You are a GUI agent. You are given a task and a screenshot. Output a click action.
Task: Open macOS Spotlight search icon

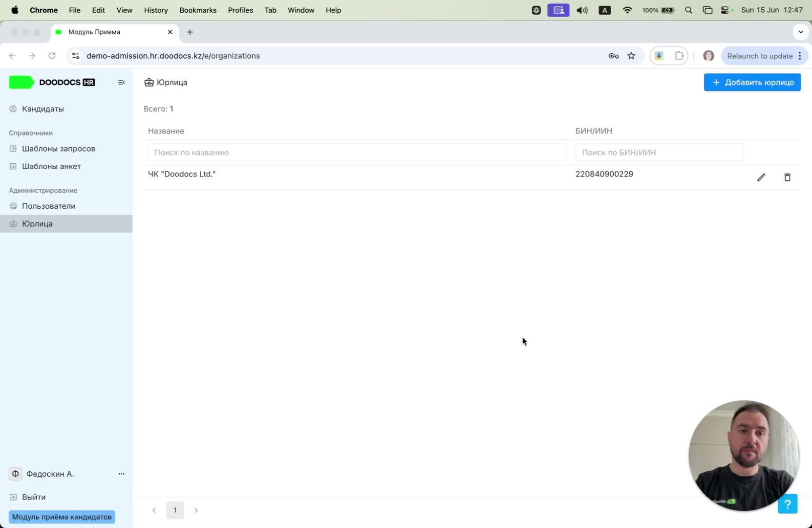click(688, 10)
